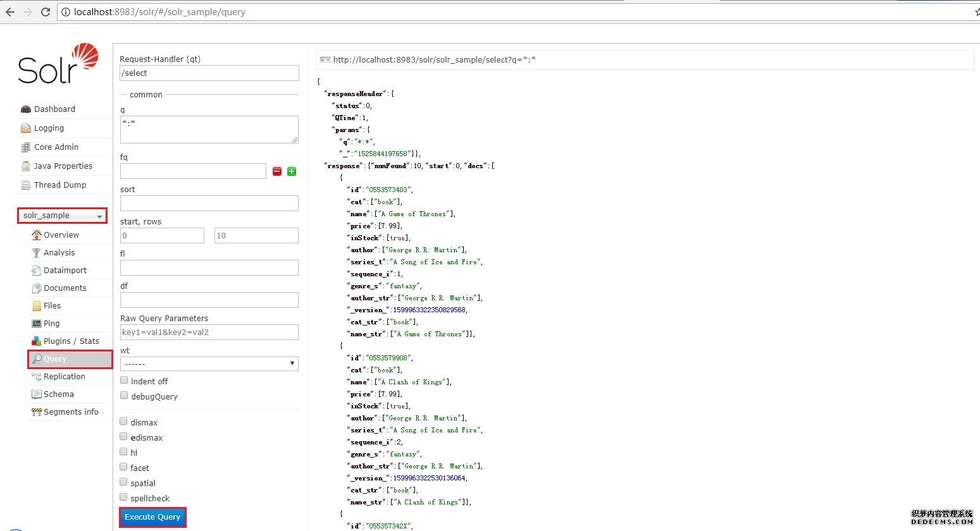Click the Solr logo

[x=57, y=63]
